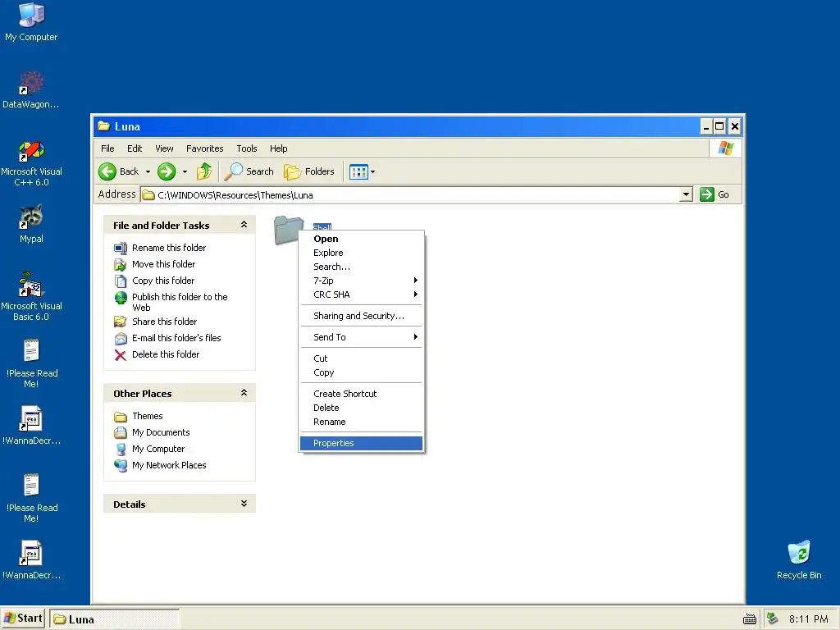Select Create Shortcut
This screenshot has height=630, width=840.
click(361, 394)
